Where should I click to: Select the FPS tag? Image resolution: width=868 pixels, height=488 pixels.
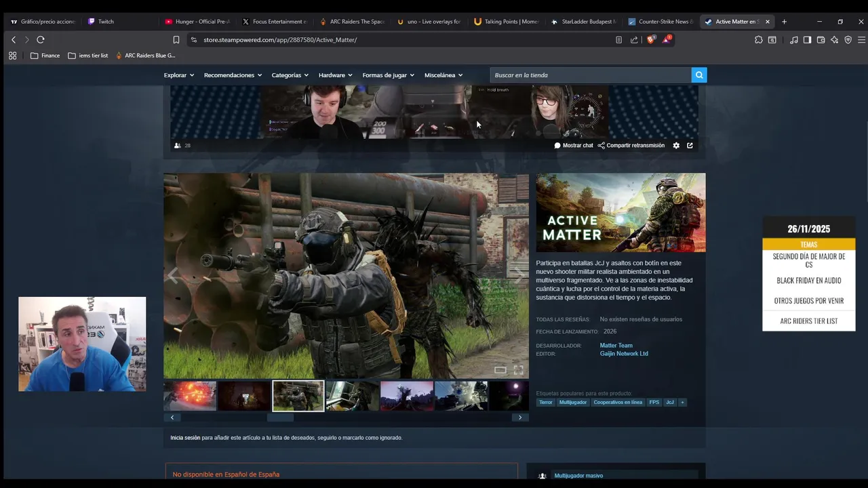pyautogui.click(x=654, y=403)
